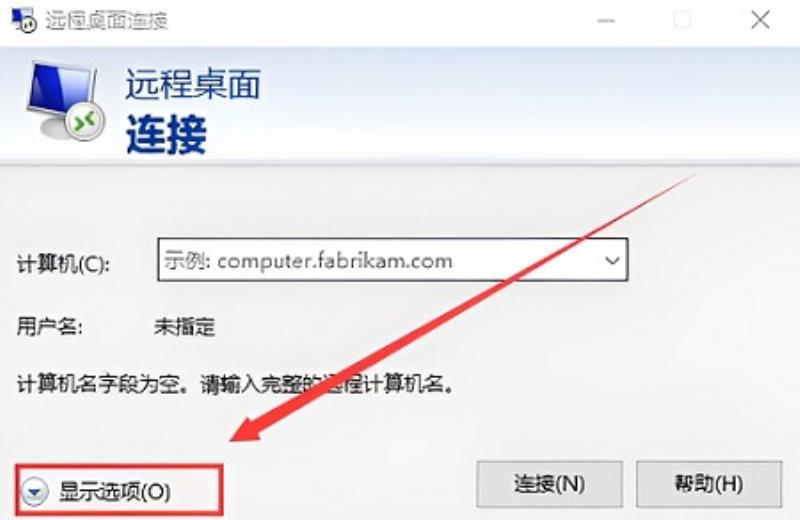Minimize the Remote Desktop Connection window
This screenshot has width=800, height=520.
click(x=606, y=20)
